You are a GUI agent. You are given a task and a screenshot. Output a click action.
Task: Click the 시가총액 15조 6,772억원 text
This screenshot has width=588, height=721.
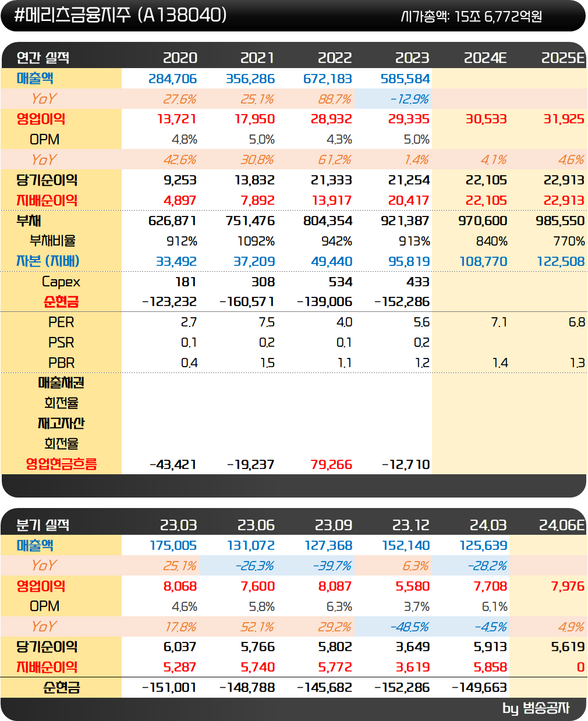coord(471,16)
